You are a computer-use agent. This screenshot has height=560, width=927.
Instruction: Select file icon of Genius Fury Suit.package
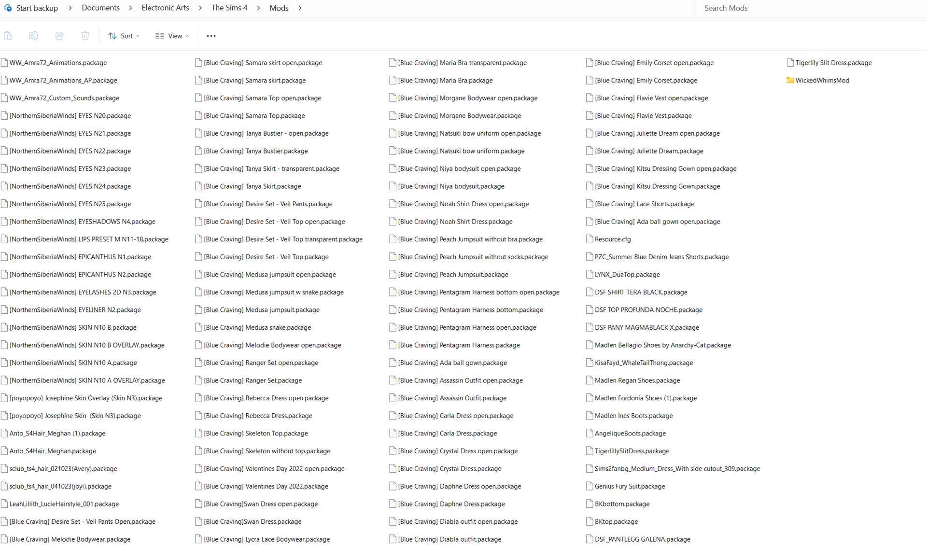(590, 486)
